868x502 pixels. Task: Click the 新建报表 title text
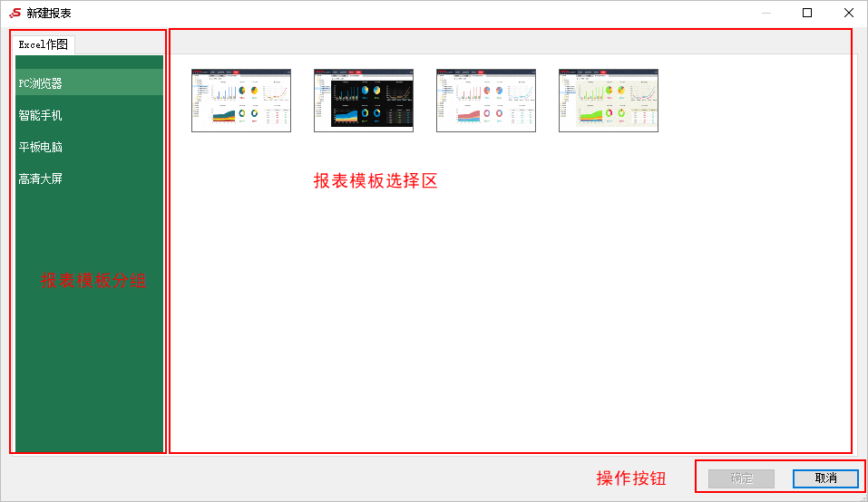[49, 13]
